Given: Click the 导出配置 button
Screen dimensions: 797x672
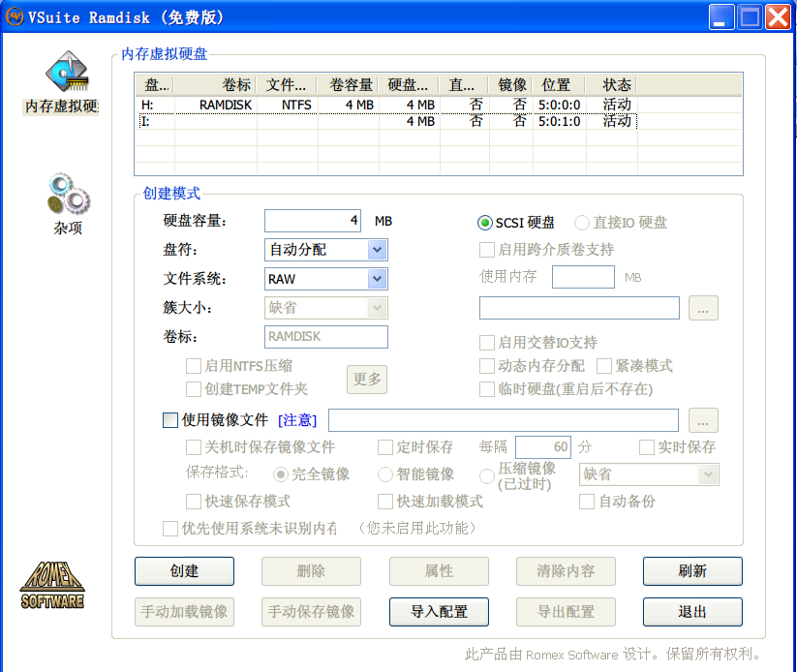Looking at the screenshot, I should coord(566,612).
